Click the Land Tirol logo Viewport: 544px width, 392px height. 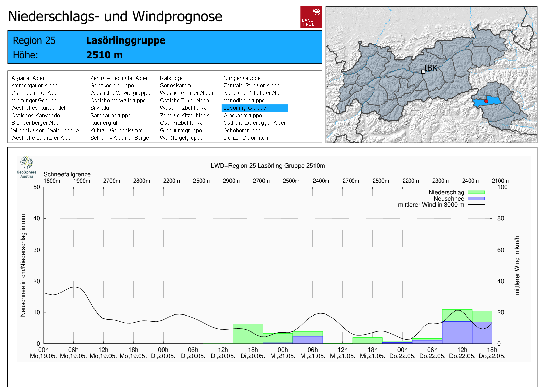pos(311,17)
